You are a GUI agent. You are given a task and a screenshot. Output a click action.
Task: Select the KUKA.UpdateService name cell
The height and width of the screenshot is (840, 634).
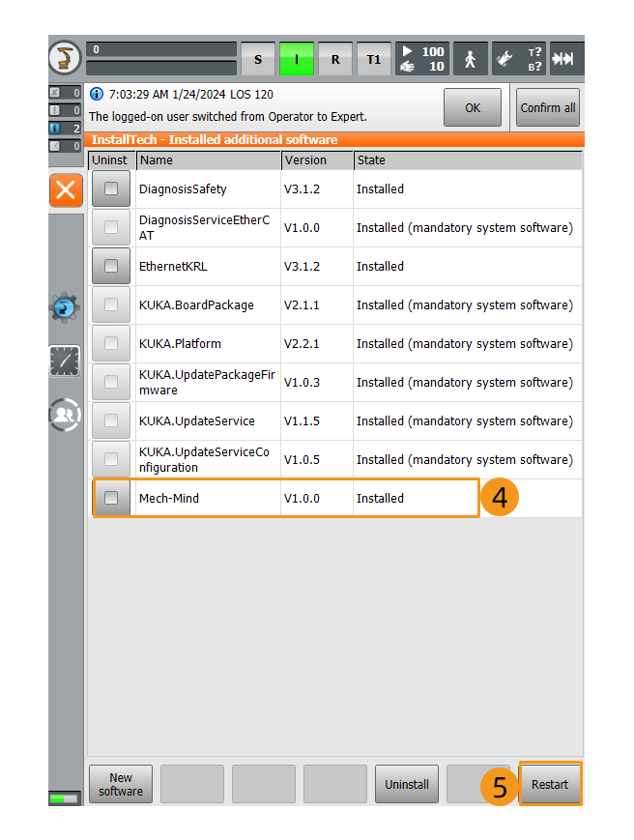point(208,421)
